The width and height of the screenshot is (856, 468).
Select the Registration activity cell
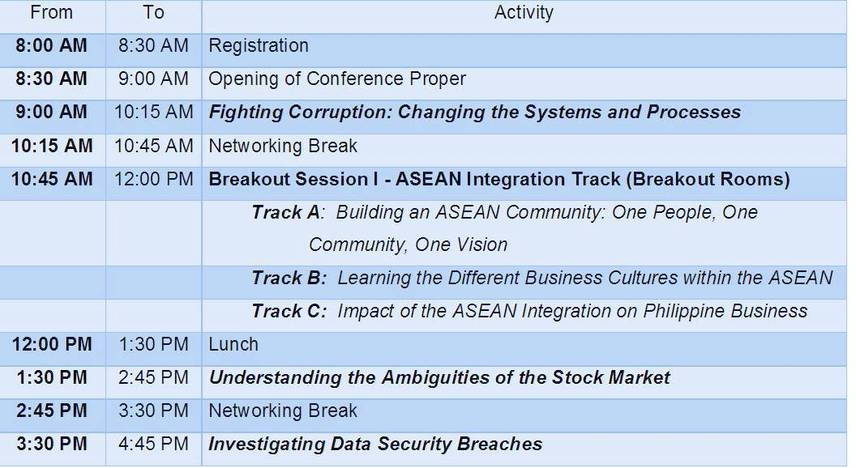coord(258,46)
